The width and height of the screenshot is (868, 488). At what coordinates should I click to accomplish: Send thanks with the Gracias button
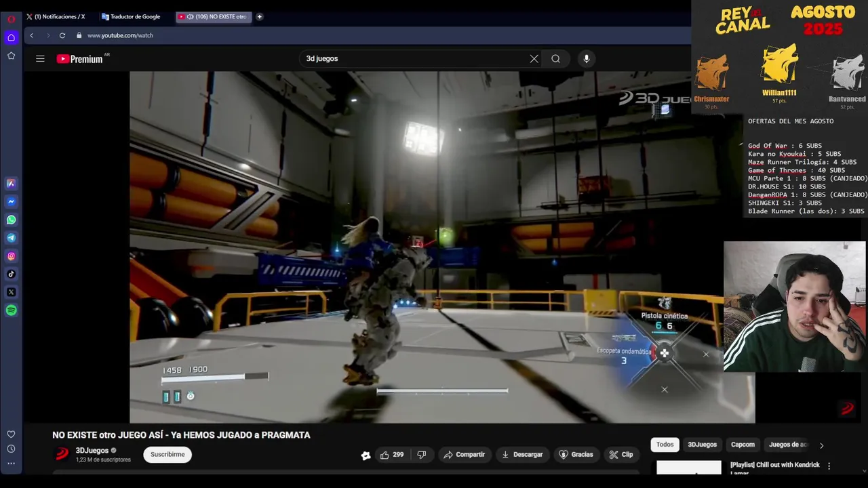pos(576,455)
